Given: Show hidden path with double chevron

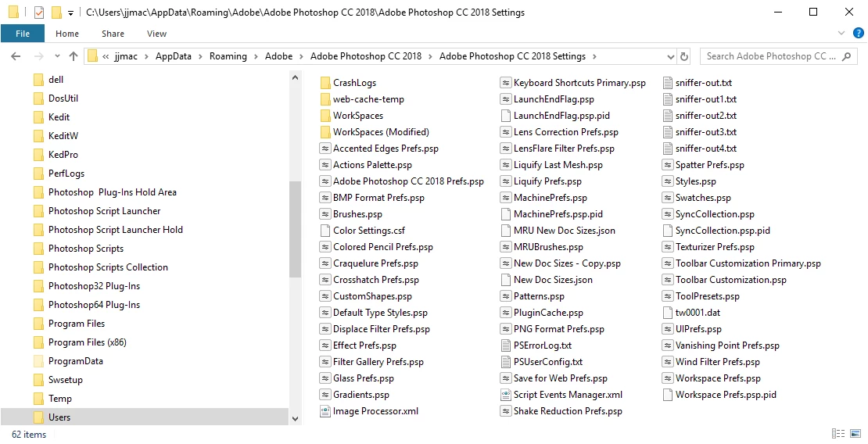Looking at the screenshot, I should (x=106, y=56).
